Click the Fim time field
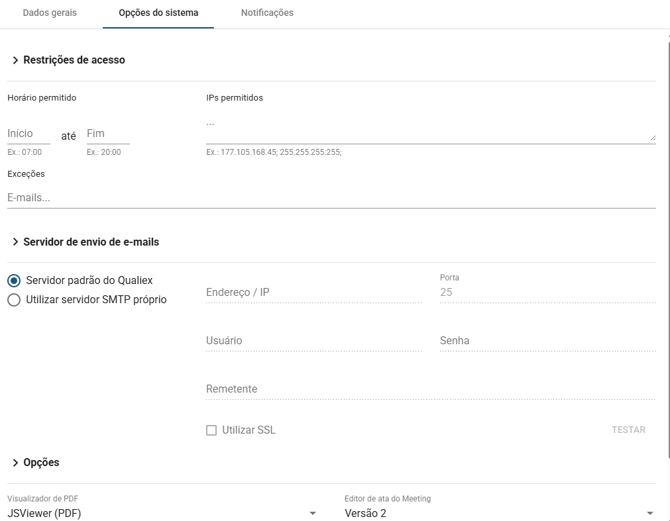The height and width of the screenshot is (521, 670). [107, 134]
